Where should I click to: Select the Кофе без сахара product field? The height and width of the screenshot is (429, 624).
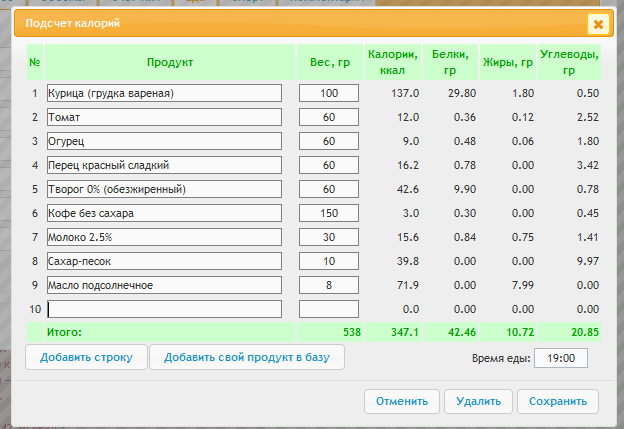point(164,213)
